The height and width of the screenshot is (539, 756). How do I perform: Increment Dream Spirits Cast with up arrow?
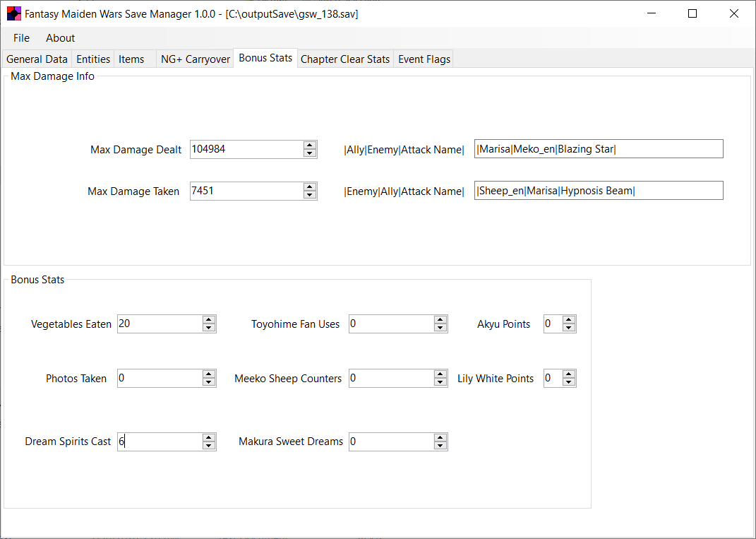click(209, 437)
